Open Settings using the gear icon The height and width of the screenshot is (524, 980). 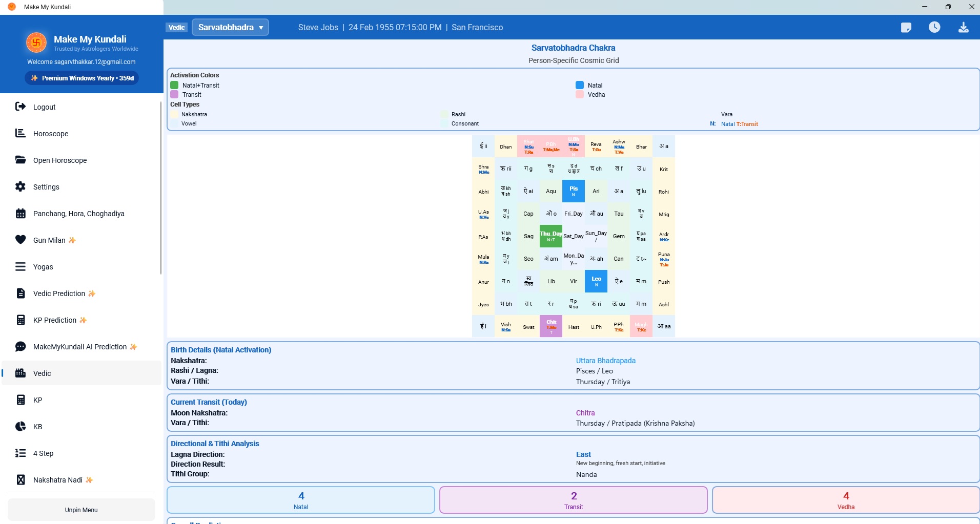point(21,186)
